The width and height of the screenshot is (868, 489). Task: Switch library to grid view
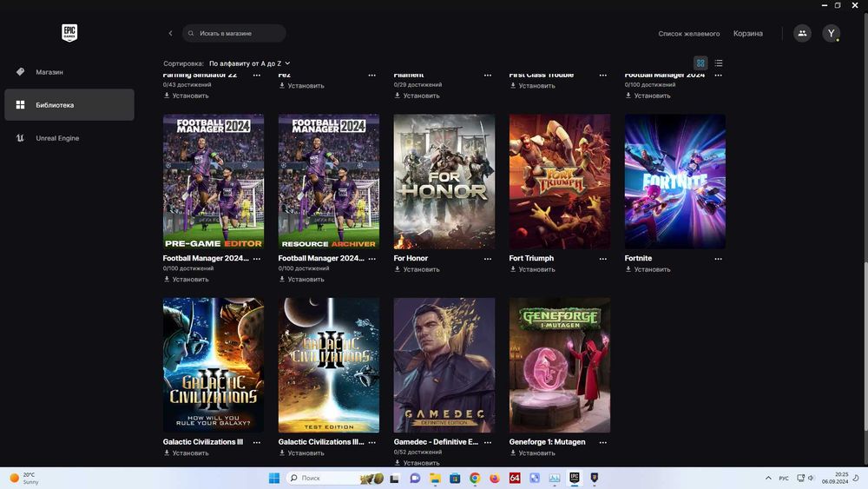(700, 63)
